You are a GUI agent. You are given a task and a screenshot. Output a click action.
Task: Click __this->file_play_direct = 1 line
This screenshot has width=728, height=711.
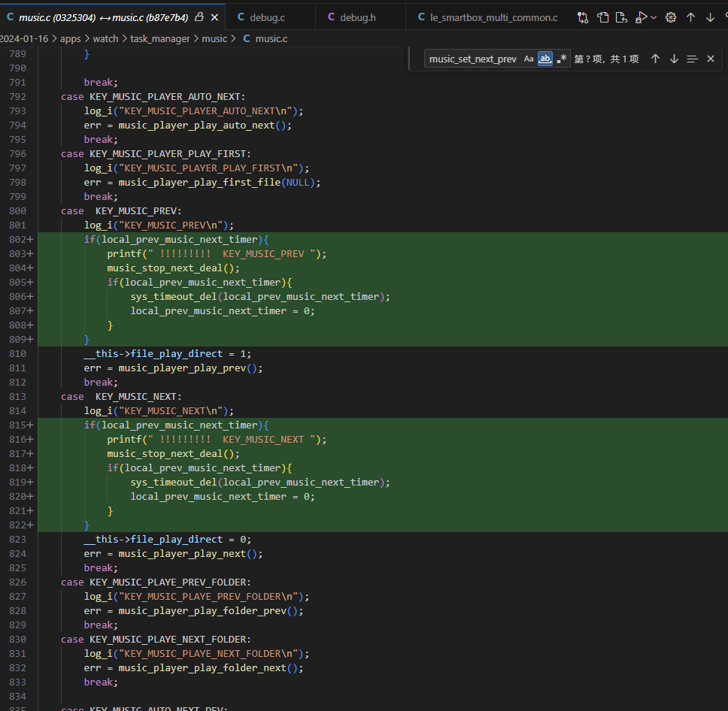point(167,354)
